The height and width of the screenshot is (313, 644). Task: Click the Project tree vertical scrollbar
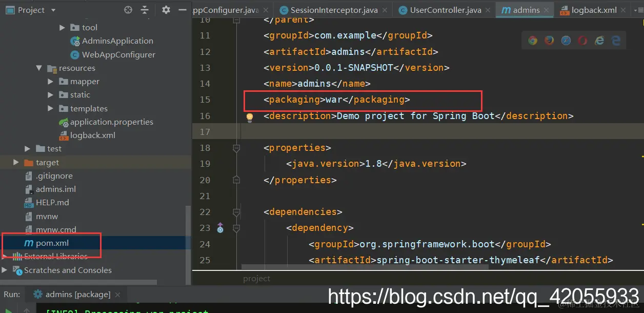188,245
